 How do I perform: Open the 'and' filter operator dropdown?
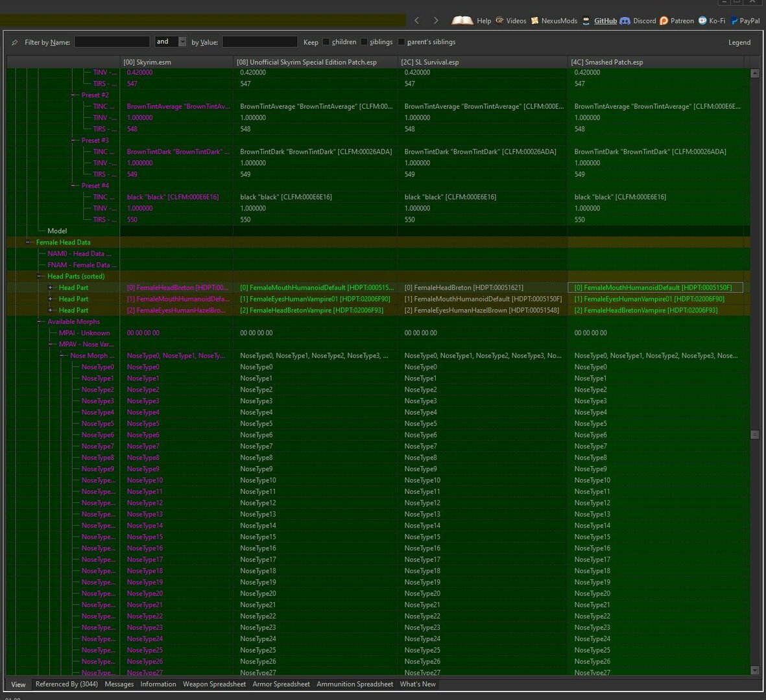coord(182,42)
